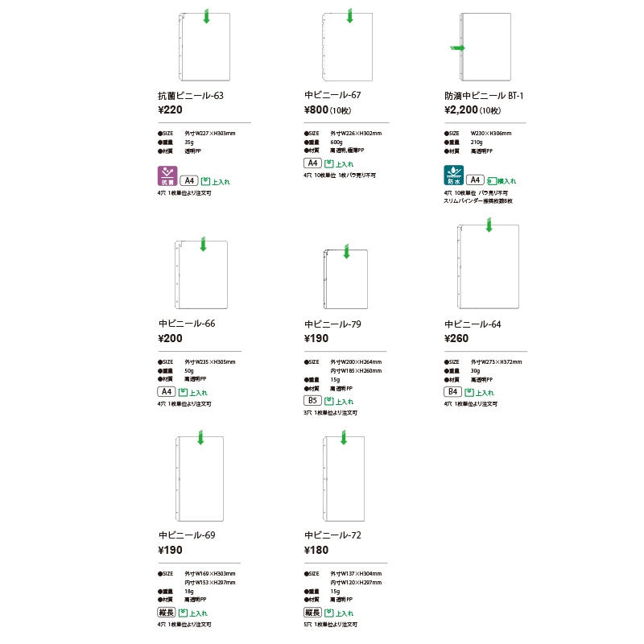
Task: Open the 中ビニール-64 product image
Action: tap(488, 265)
